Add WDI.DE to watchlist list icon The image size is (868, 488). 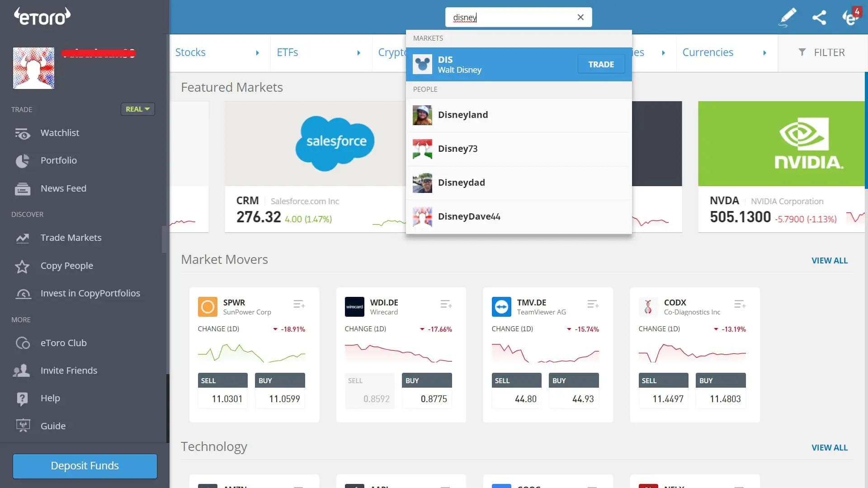click(x=446, y=304)
